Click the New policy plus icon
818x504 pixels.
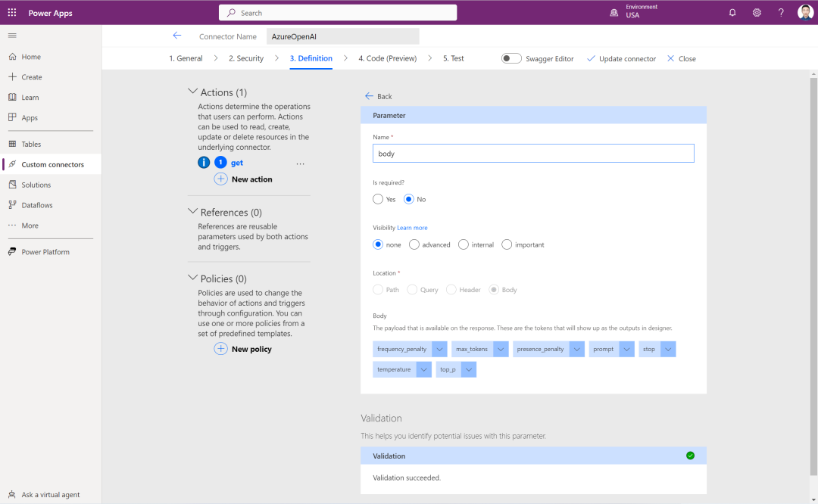[x=220, y=349]
